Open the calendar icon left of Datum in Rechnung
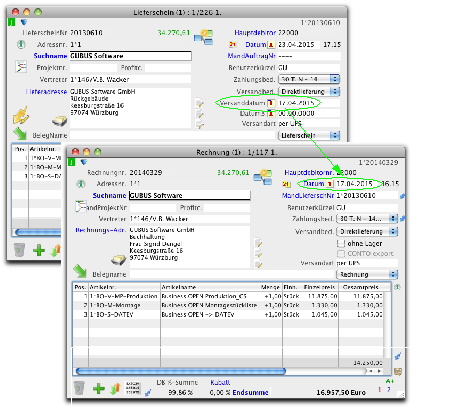455x410 pixels. [286, 184]
